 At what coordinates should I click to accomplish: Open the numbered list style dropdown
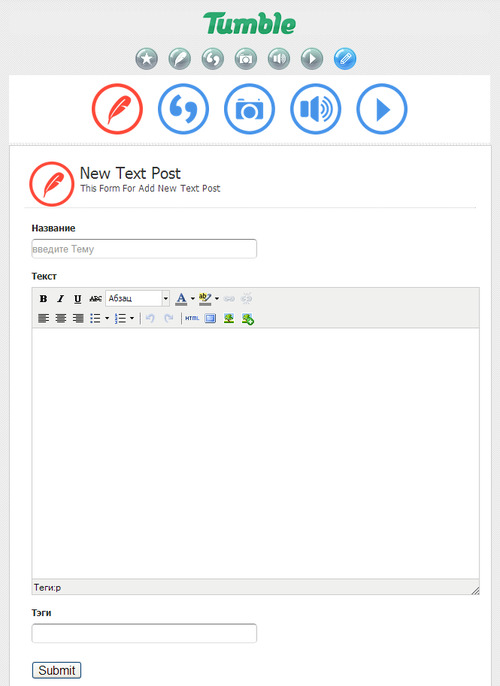[132, 318]
